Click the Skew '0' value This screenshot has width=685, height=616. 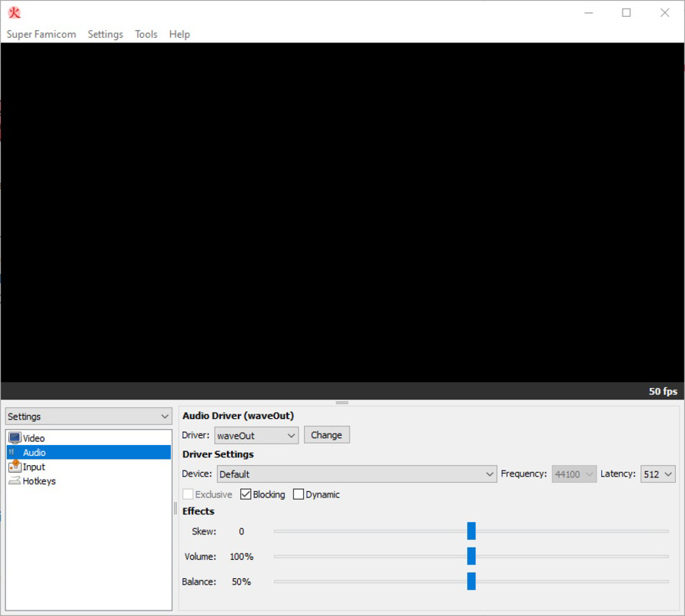pos(241,531)
